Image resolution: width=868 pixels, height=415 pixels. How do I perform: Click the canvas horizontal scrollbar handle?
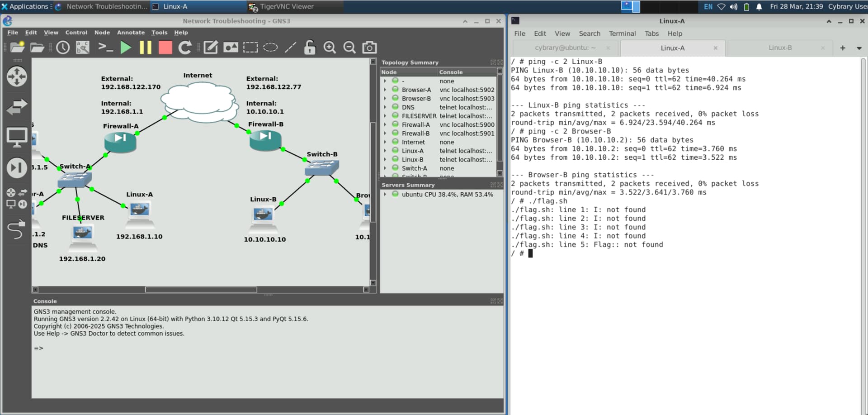coord(201,290)
